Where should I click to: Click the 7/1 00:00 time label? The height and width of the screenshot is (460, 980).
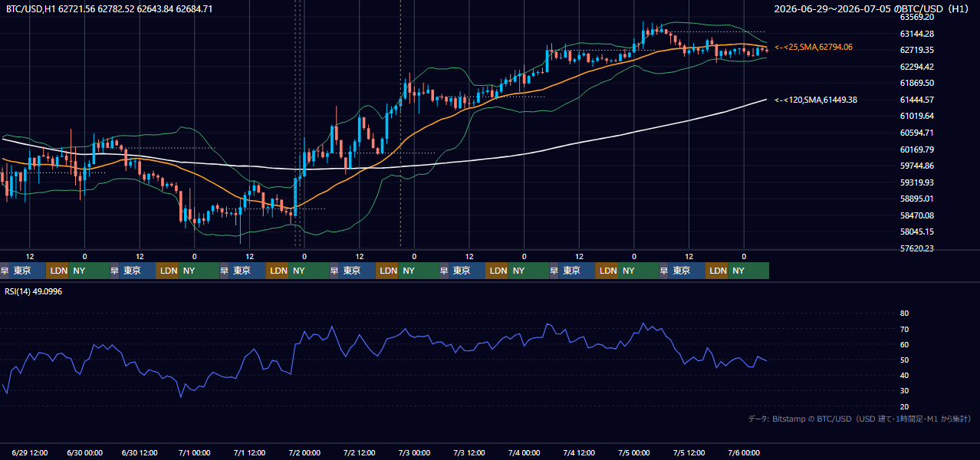pos(195,453)
